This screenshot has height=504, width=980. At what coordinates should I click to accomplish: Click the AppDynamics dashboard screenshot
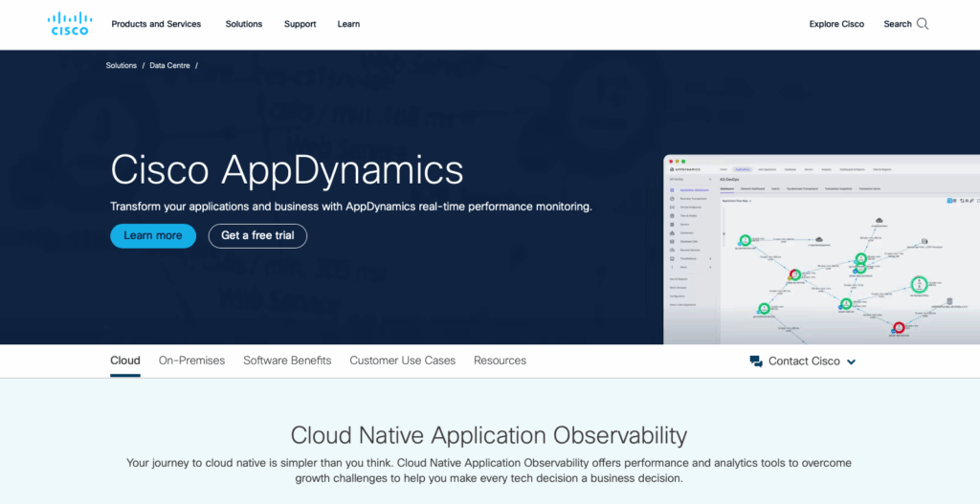(x=821, y=250)
